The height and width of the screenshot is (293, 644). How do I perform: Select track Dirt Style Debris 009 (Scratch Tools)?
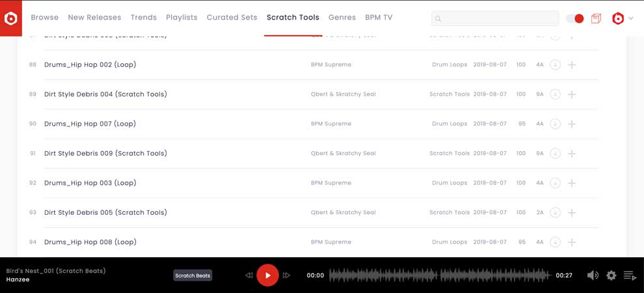coord(105,154)
